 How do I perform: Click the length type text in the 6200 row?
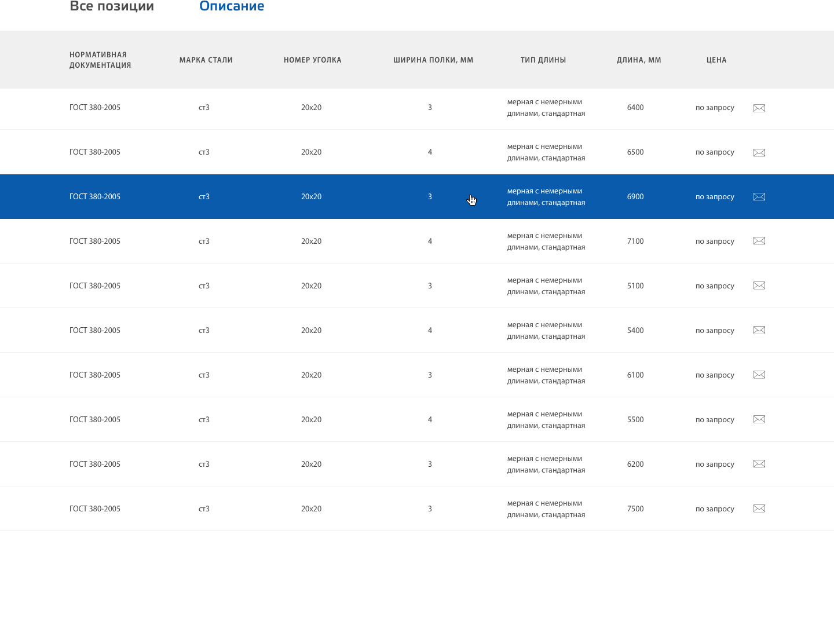(546, 464)
